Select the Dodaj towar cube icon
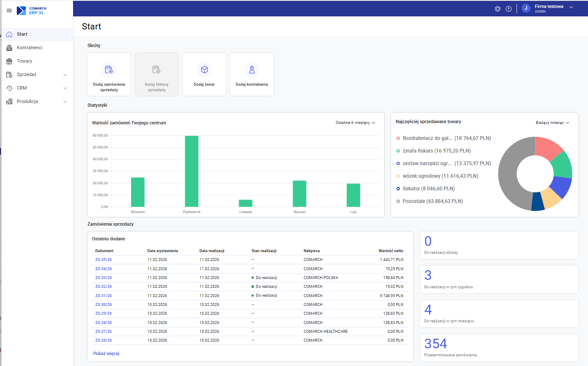 pyautogui.click(x=204, y=70)
